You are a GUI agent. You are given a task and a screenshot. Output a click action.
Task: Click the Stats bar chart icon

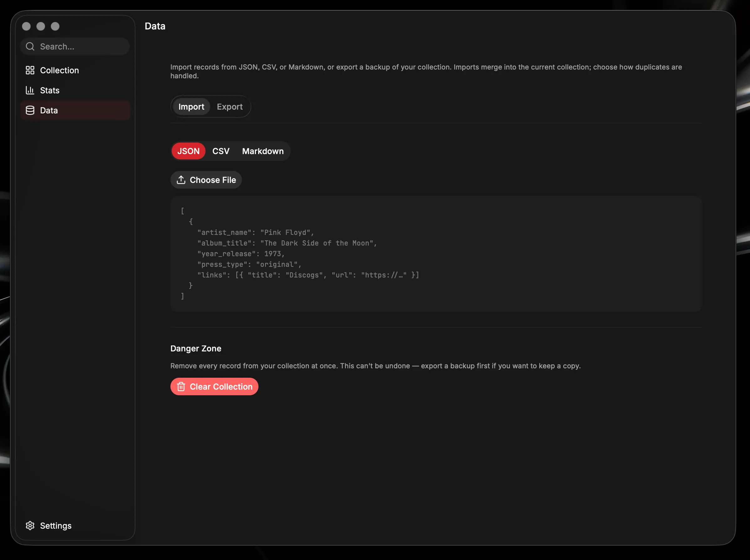tap(30, 90)
